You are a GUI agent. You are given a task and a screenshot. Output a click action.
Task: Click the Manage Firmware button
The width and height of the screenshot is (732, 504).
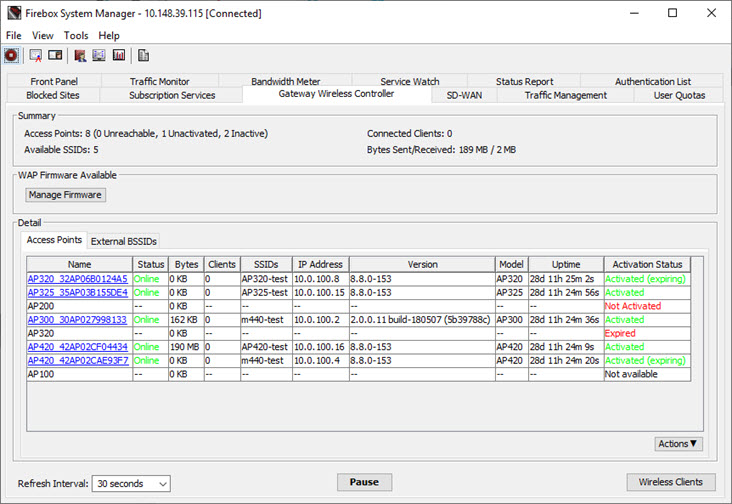tap(66, 195)
